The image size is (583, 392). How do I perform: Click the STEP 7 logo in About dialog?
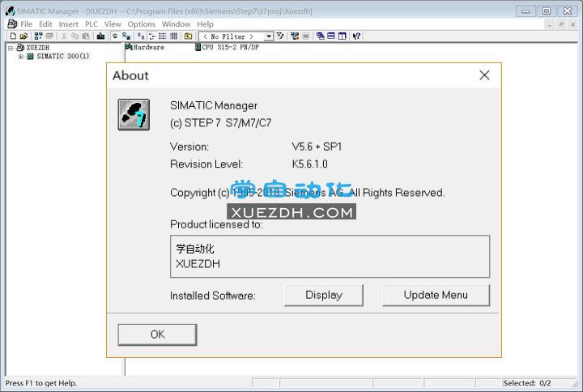134,114
